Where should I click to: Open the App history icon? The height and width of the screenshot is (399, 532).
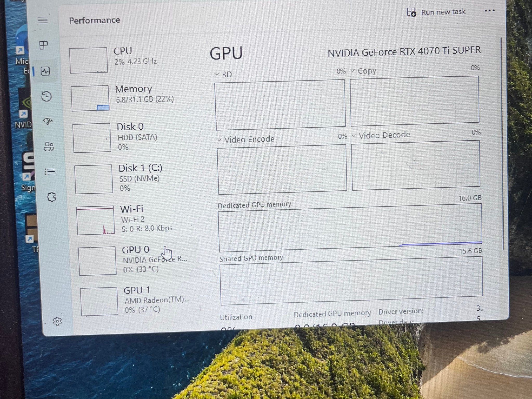(46, 96)
